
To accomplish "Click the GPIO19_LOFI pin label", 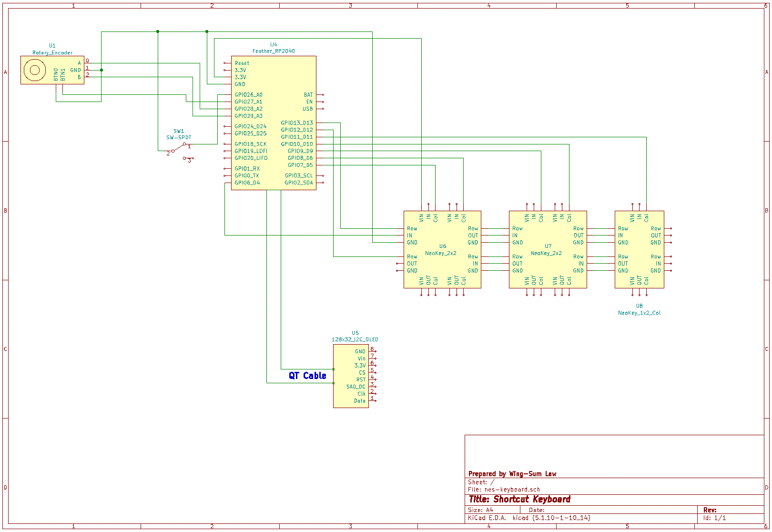I will [251, 151].
